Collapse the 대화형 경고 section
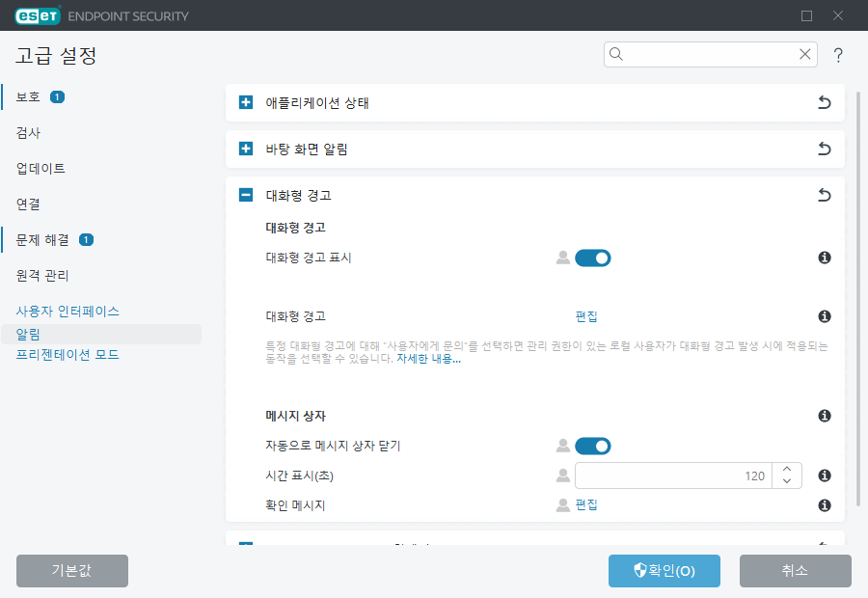The width and height of the screenshot is (868, 598). tap(244, 195)
